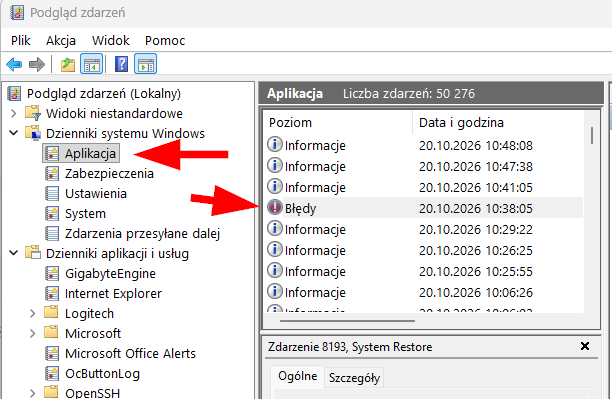The height and width of the screenshot is (399, 612).
Task: Click the System log icon
Action: (x=52, y=214)
